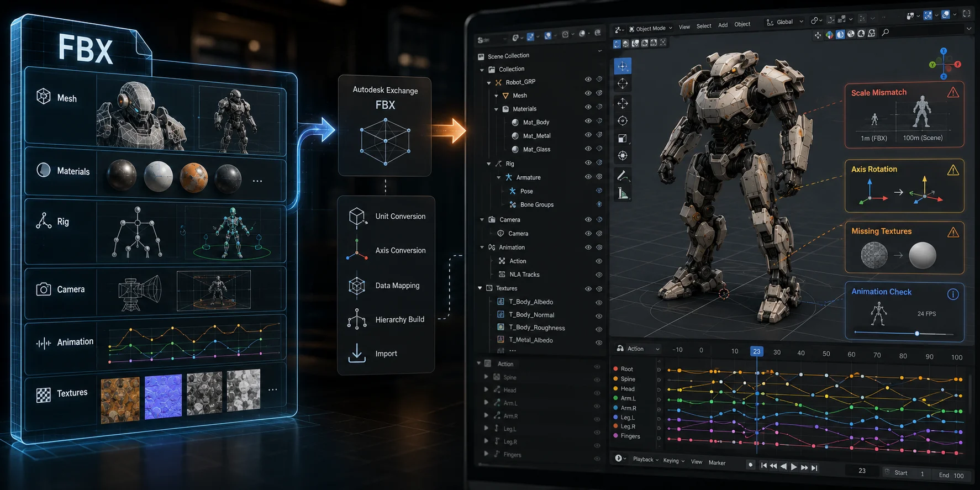Click the magnifier search icon in viewport header
The width and height of the screenshot is (980, 490).
click(886, 33)
